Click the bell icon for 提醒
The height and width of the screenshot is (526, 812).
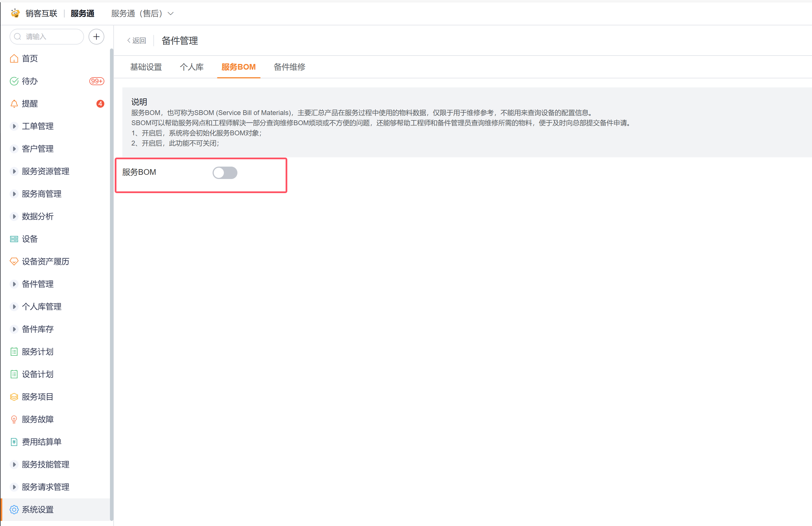pyautogui.click(x=14, y=104)
